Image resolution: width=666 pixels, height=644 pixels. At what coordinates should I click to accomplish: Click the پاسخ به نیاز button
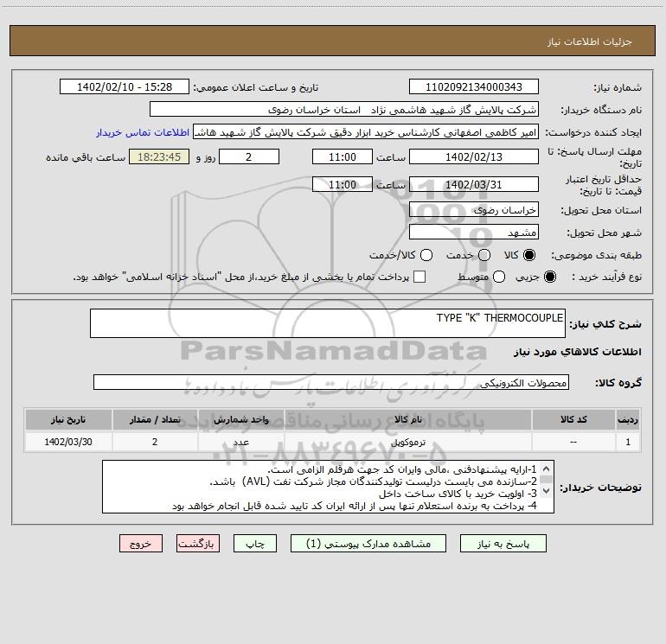503,544
